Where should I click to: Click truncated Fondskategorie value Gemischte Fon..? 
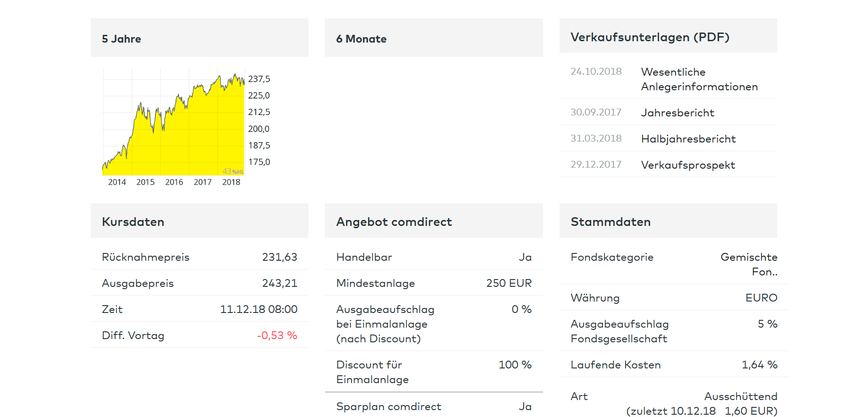pyautogui.click(x=749, y=264)
